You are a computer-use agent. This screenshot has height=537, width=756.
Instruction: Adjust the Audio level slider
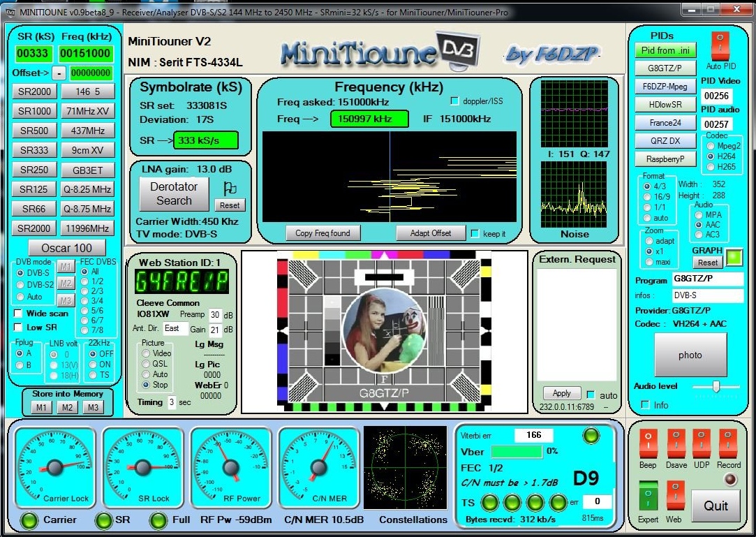[716, 386]
